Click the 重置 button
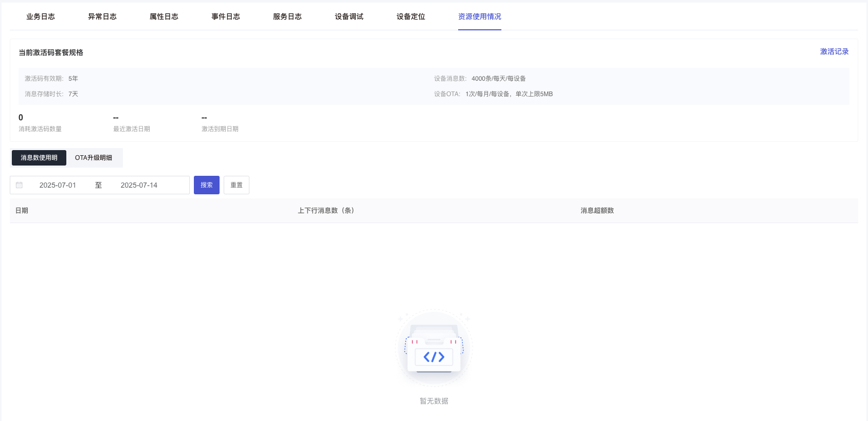The image size is (868, 421). click(237, 185)
